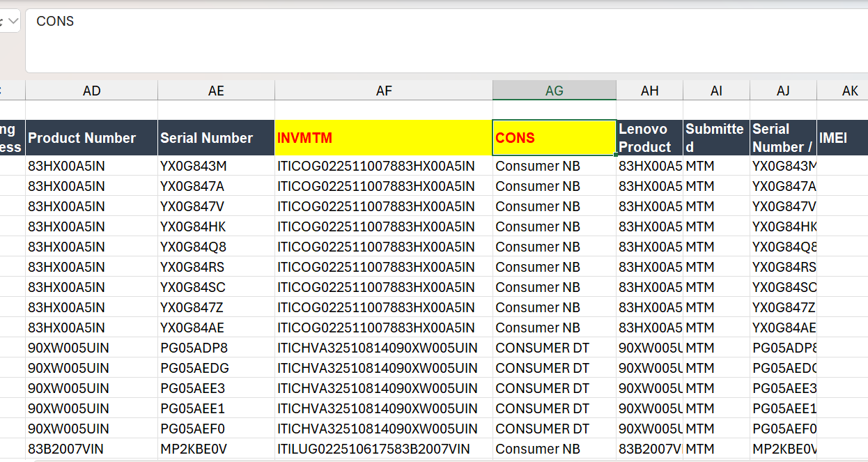868x462 pixels.
Task: Select the Lenovo Product header cell
Action: coord(649,138)
